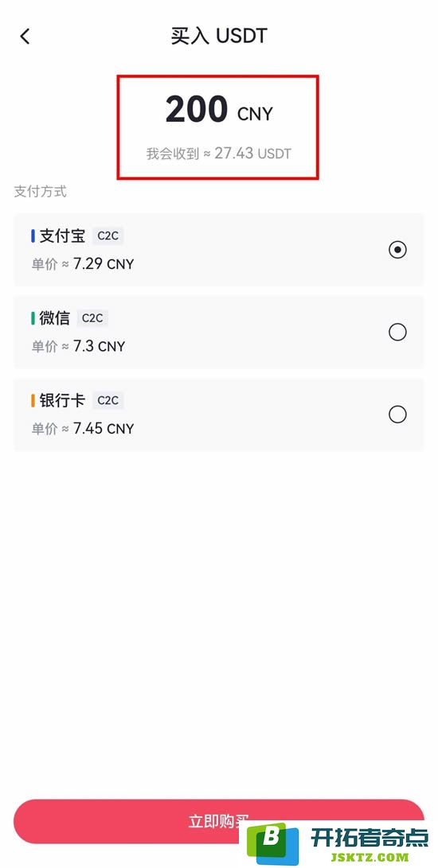Viewport: 438px width, 868px height.
Task: Click the green bar marker beside 微信
Action: (33, 318)
